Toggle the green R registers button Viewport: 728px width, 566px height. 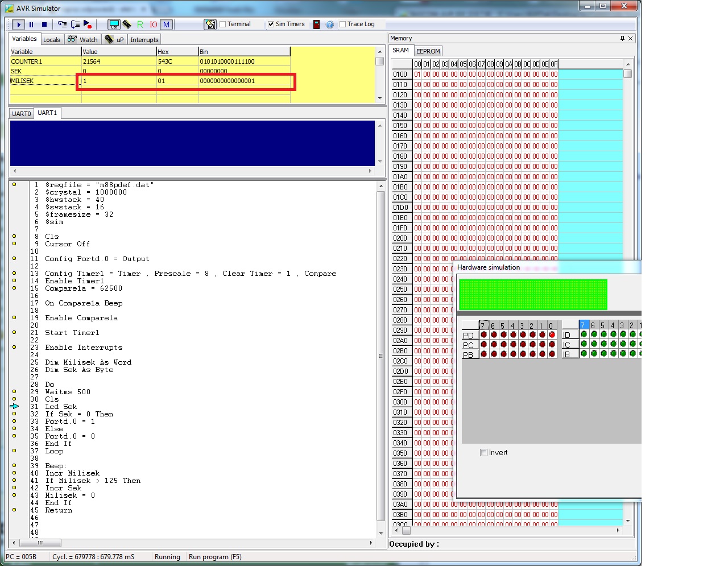pos(140,24)
